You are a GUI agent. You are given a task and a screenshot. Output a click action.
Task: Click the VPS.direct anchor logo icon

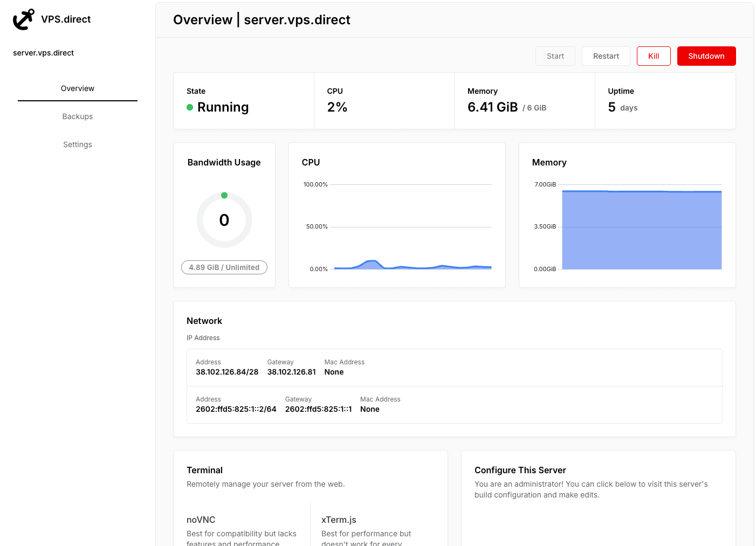23,19
